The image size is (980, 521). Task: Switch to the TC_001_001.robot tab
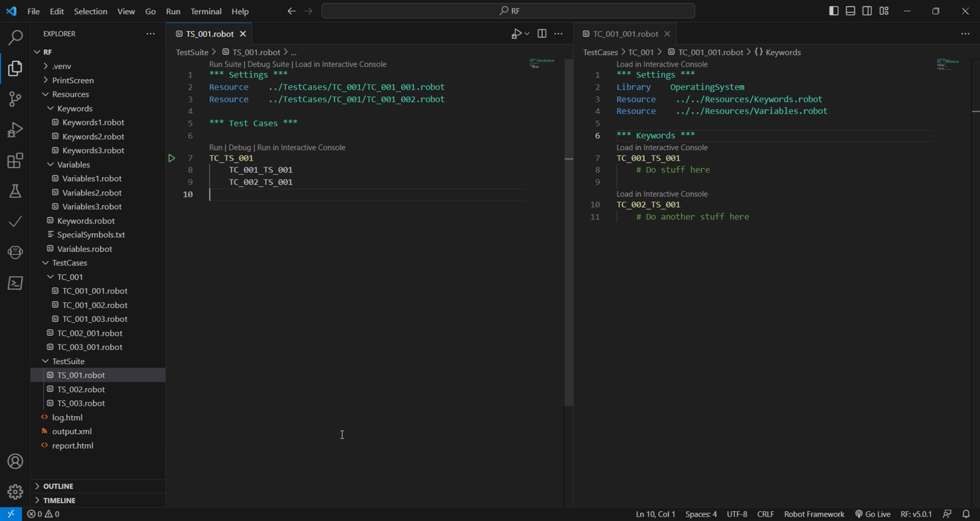point(625,34)
